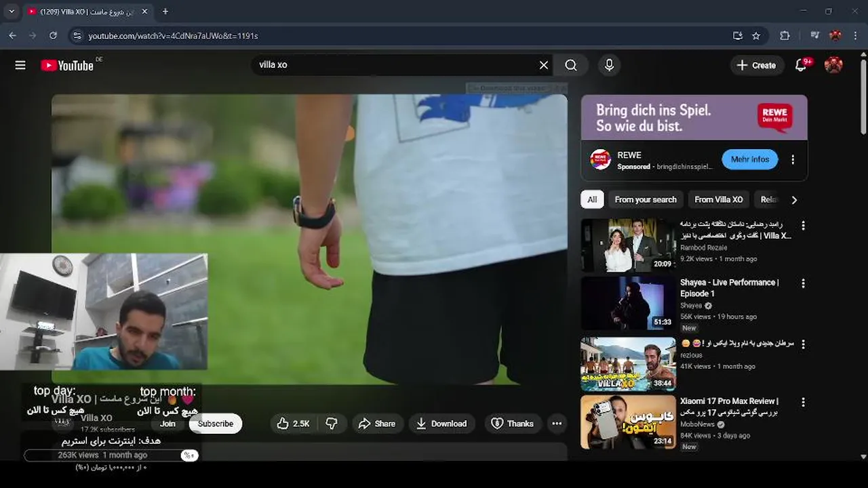Select the All filter chip
The image size is (868, 488).
[592, 199]
